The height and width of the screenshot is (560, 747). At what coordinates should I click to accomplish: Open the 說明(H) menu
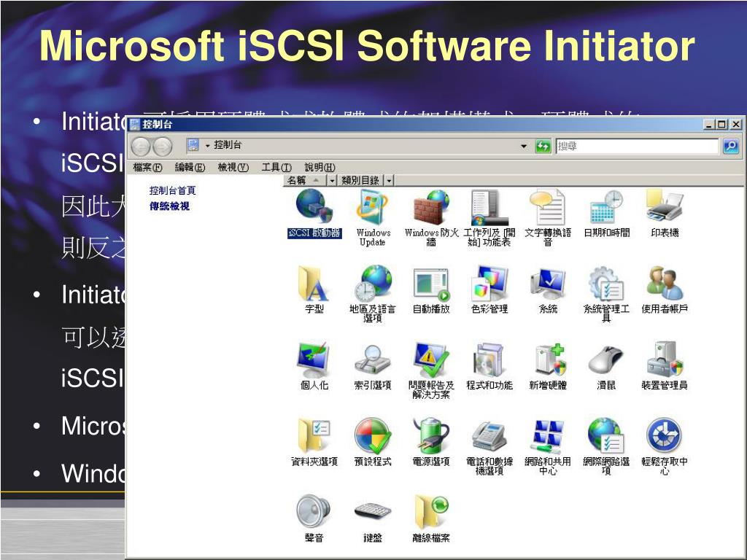(x=320, y=167)
